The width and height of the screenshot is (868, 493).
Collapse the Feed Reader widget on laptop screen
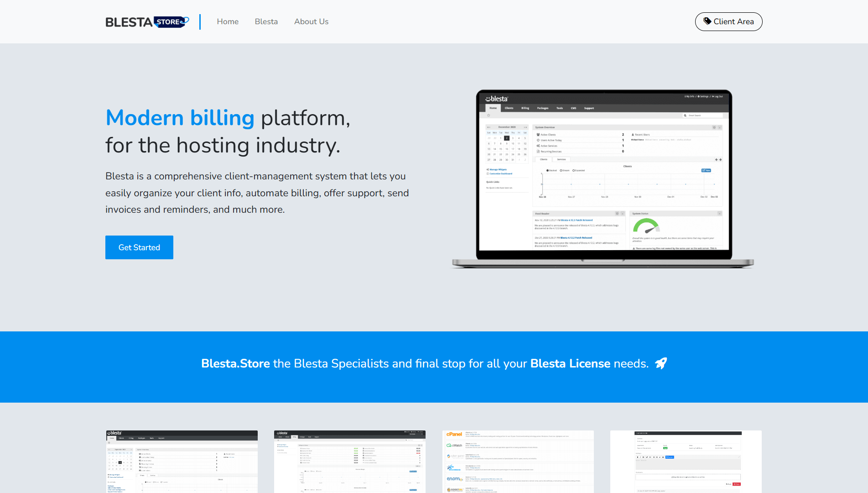622,214
